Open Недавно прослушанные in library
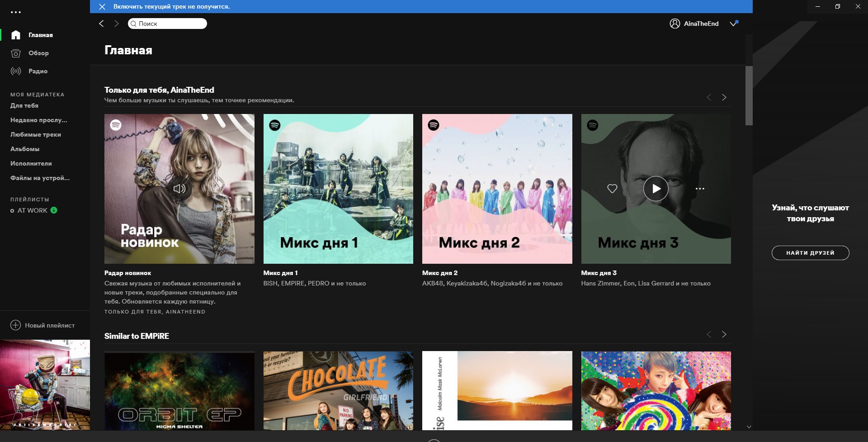The height and width of the screenshot is (442, 868). point(39,120)
